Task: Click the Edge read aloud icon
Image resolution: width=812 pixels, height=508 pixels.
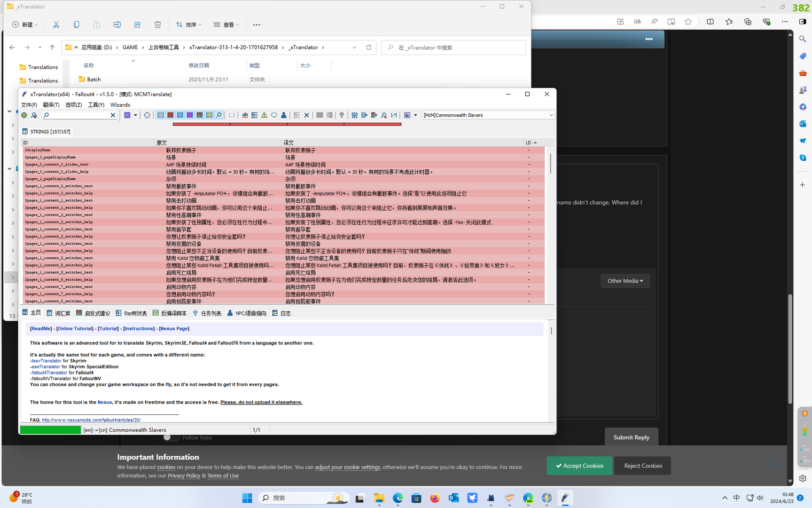Action: click(x=654, y=22)
